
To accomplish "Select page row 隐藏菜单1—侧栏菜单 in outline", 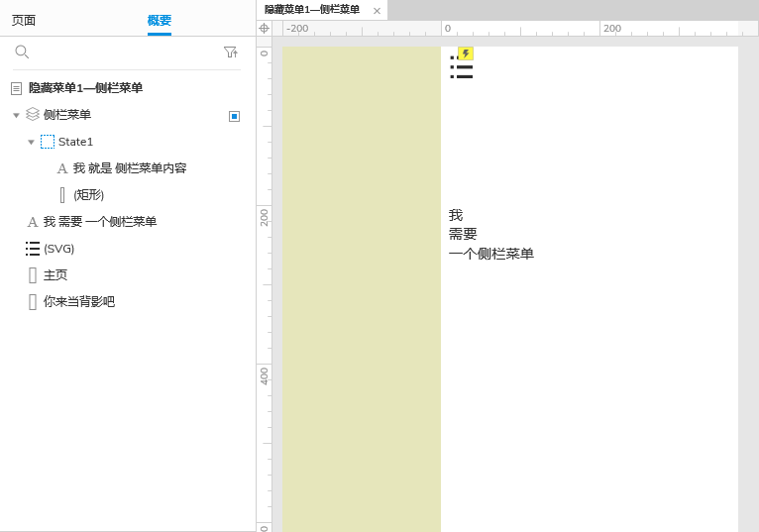I will pyautogui.click(x=85, y=88).
